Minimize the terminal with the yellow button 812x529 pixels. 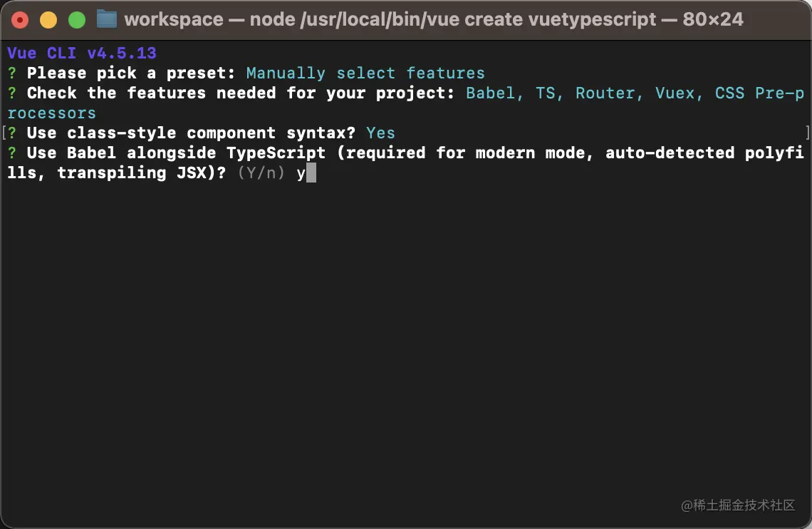[48, 20]
